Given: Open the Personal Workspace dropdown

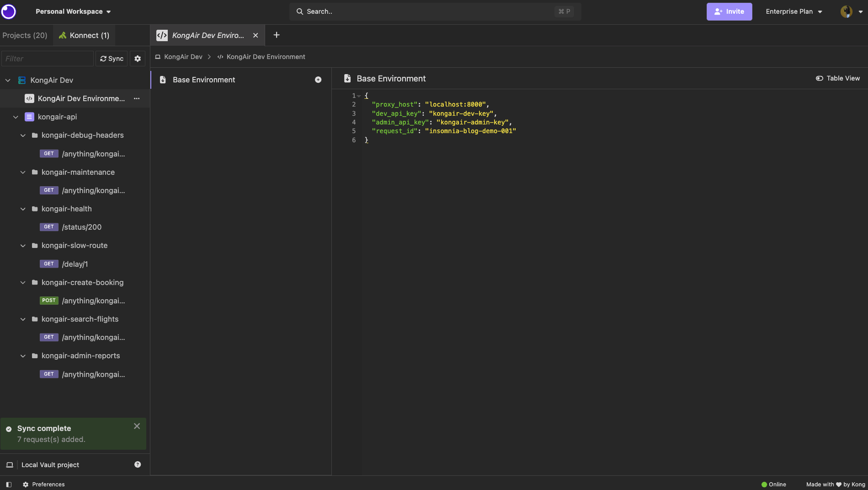Looking at the screenshot, I should 73,11.
